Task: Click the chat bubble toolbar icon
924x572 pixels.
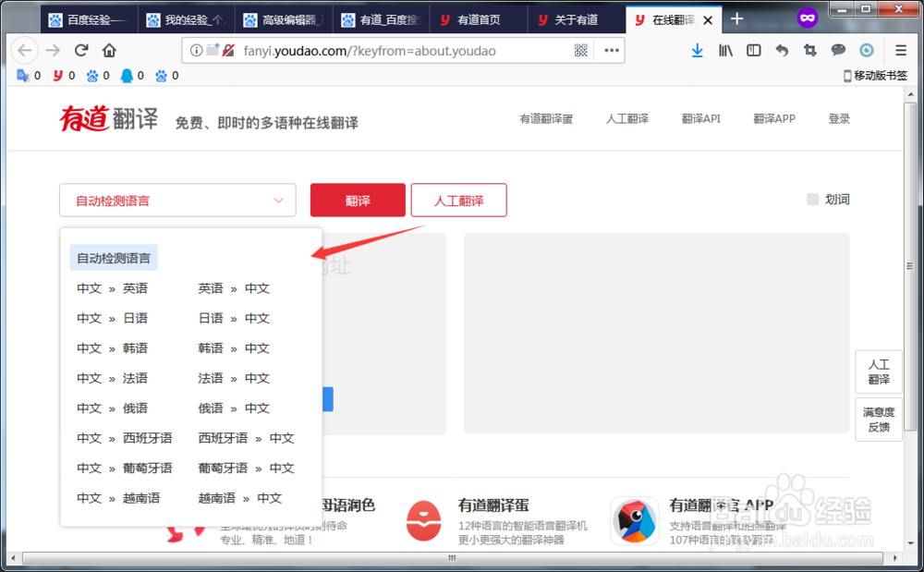Action: click(x=838, y=51)
